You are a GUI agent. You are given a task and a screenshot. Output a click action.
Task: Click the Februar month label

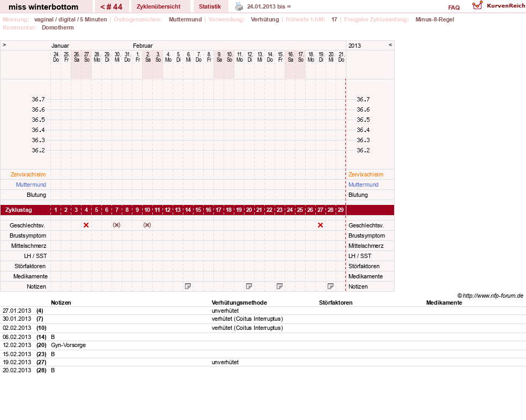tap(143, 46)
